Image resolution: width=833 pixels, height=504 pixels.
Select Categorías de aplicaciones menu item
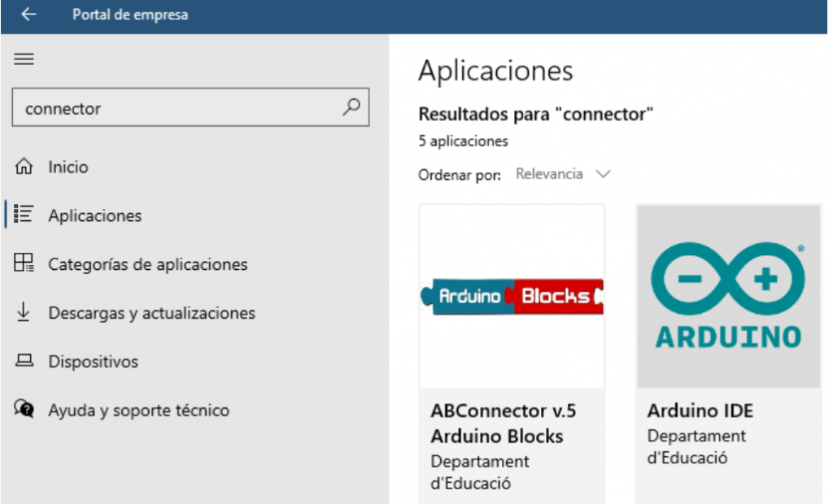click(147, 264)
